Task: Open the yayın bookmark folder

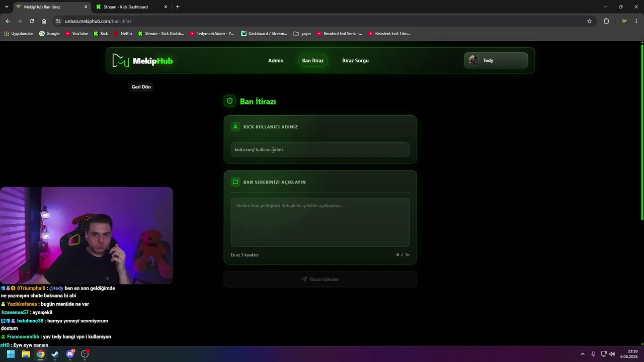Action: [302, 34]
